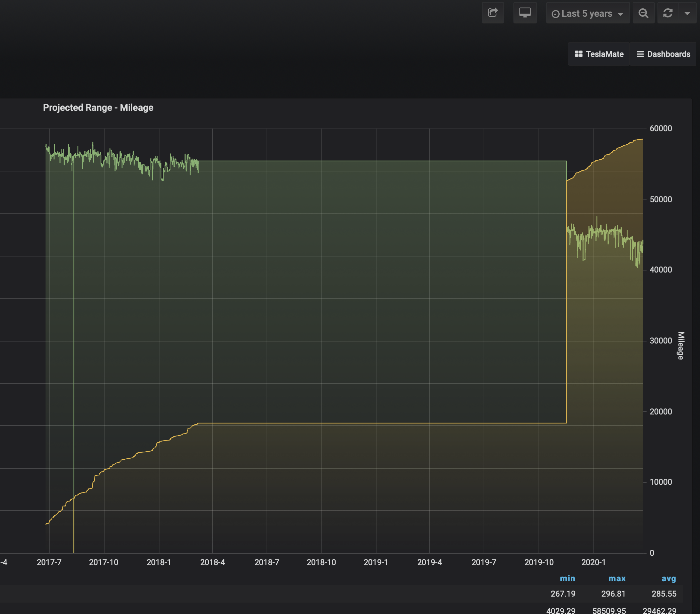Click the 2018-10 x-axis label
The width and height of the screenshot is (700, 614).
(x=321, y=562)
